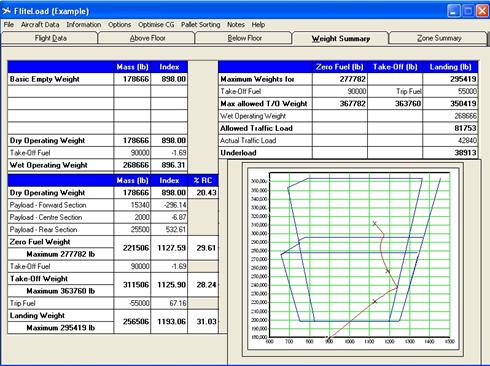This screenshot has height=366, width=490.
Task: Open the Optimise CG menu
Action: [x=156, y=25]
